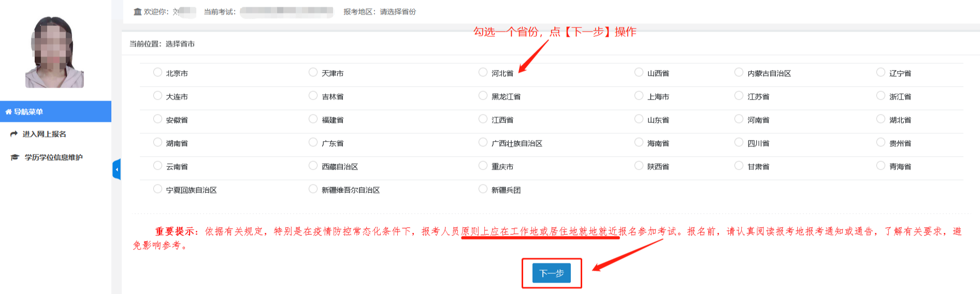This screenshot has width=980, height=294.
Task: Pick the 贵州省 option
Action: pos(881,142)
